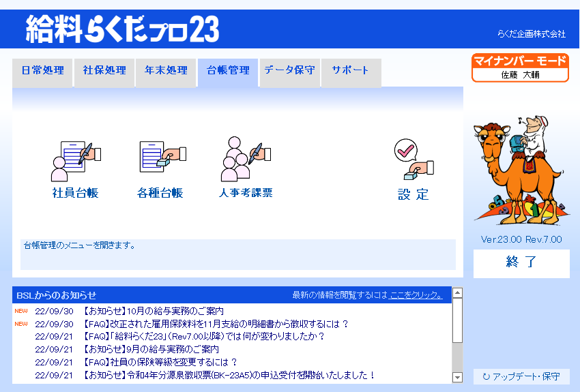Image resolution: width=580 pixels, height=392 pixels.
Task: Select the 台帳管理 tab
Action: click(228, 72)
